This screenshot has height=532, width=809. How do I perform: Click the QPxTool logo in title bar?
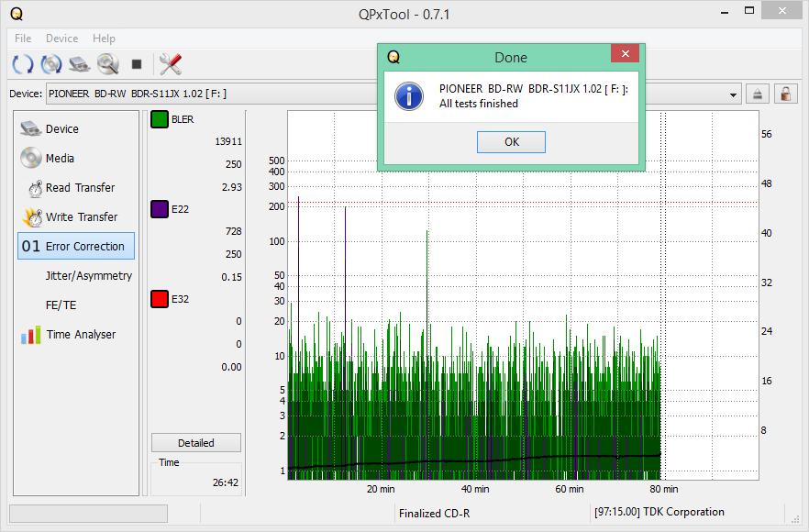pyautogui.click(x=17, y=14)
